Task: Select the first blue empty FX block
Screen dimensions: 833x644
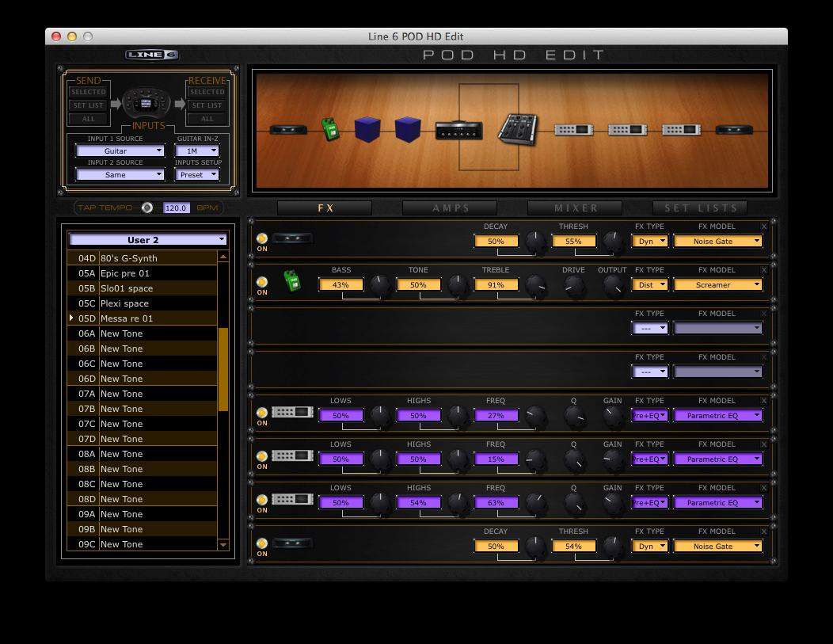Action: (367, 129)
